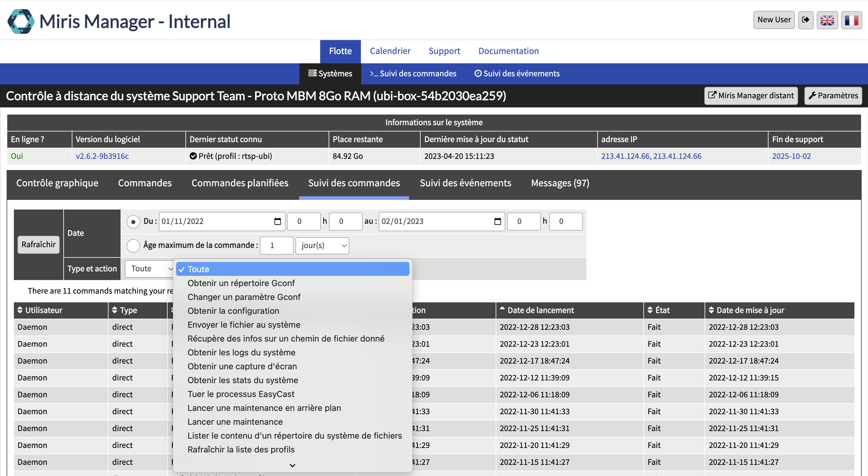Screen dimensions: 868x476
Task: Switch to Contrôle graphique tab
Action: tap(57, 183)
